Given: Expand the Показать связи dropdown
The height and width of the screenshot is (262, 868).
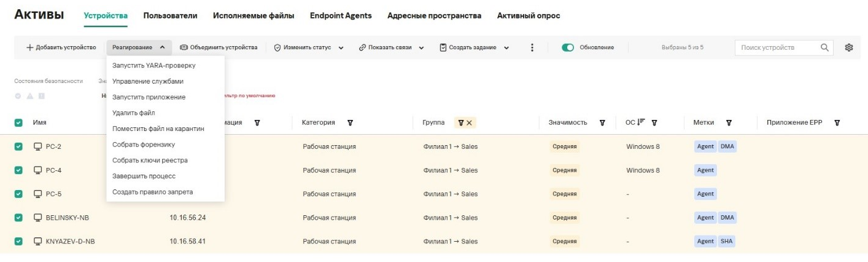Looking at the screenshot, I should (x=392, y=47).
